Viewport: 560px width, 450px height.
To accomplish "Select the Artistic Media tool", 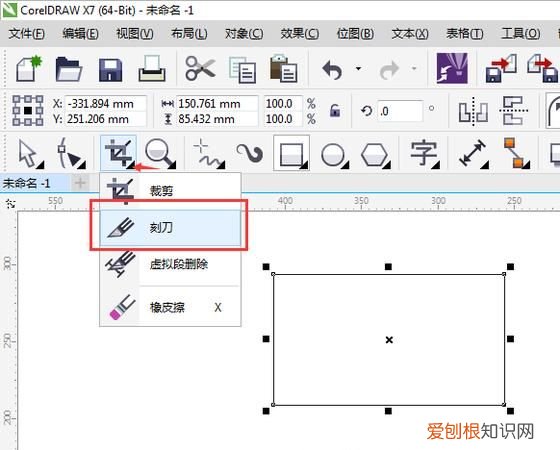I will pyautogui.click(x=250, y=153).
